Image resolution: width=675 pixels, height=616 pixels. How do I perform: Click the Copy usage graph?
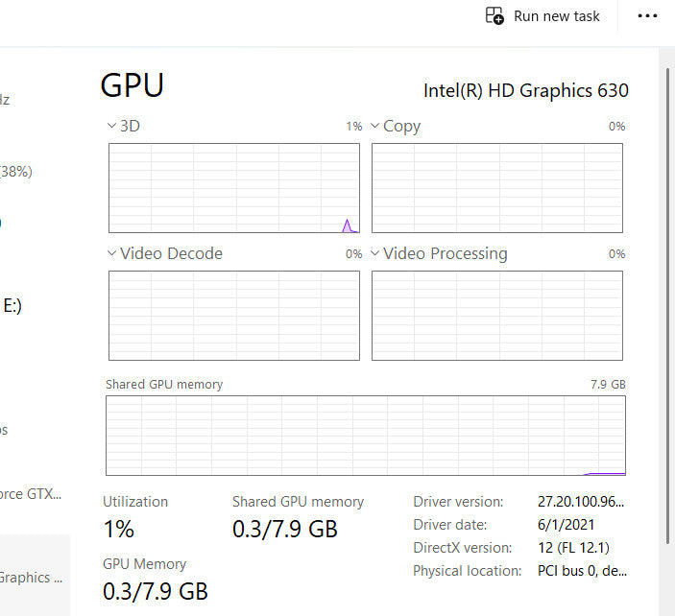point(496,188)
